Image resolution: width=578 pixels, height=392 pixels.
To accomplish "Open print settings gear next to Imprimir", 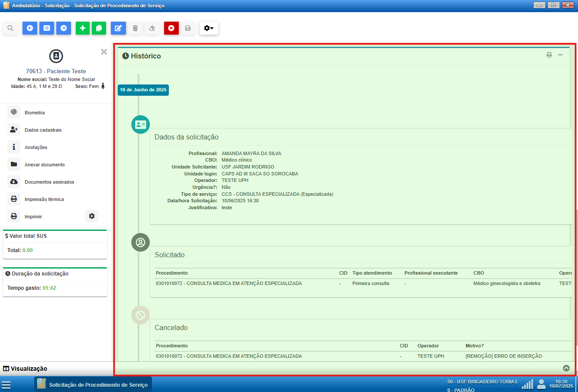I will coord(92,216).
